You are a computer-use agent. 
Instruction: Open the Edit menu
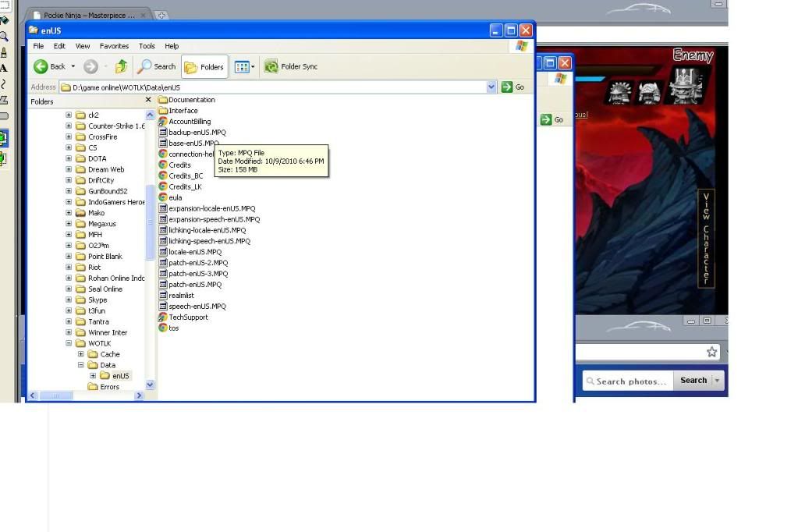[x=59, y=46]
